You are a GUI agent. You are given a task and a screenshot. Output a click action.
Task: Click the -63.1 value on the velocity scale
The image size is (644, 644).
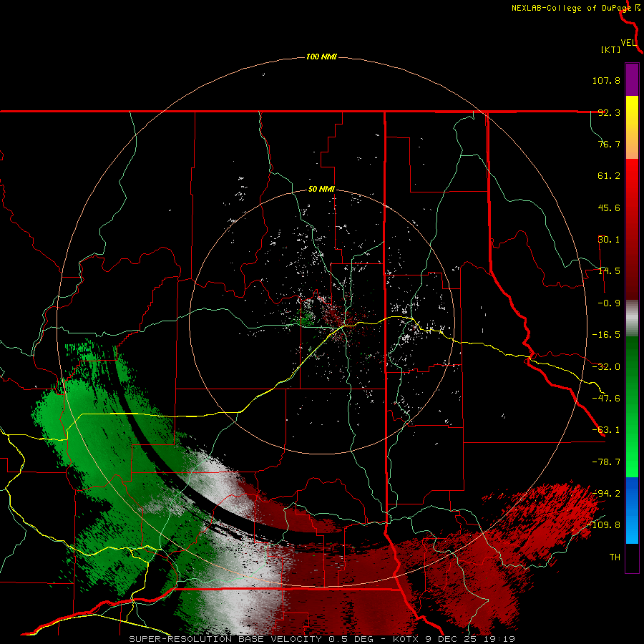click(x=606, y=430)
